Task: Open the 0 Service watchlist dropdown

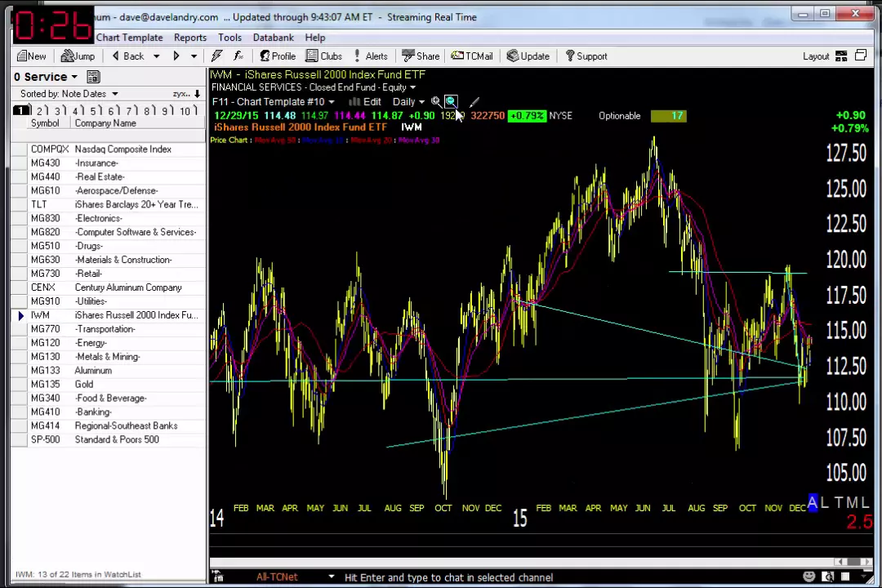Action: coord(46,77)
